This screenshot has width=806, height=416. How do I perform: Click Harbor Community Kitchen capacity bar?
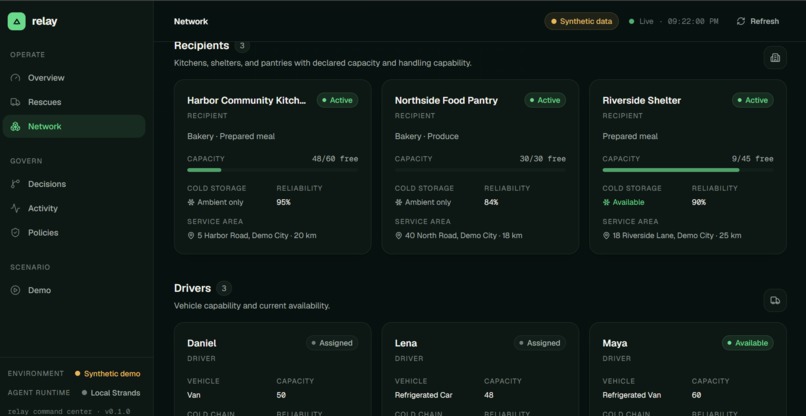pyautogui.click(x=272, y=170)
